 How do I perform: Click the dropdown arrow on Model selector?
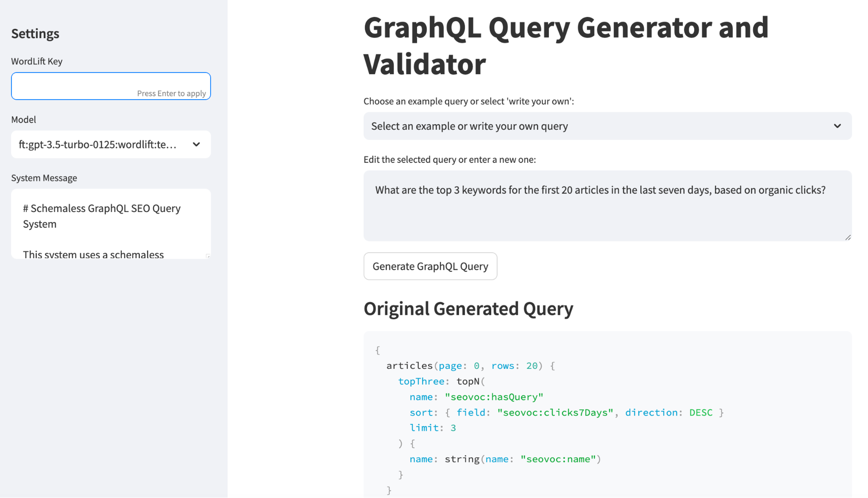[x=197, y=144]
